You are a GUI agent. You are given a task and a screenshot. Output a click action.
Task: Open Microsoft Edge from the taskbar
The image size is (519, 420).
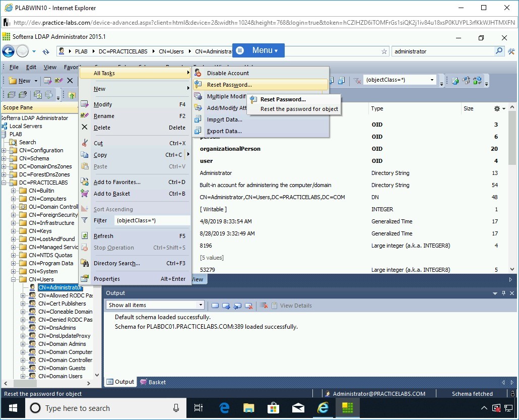[x=225, y=408]
